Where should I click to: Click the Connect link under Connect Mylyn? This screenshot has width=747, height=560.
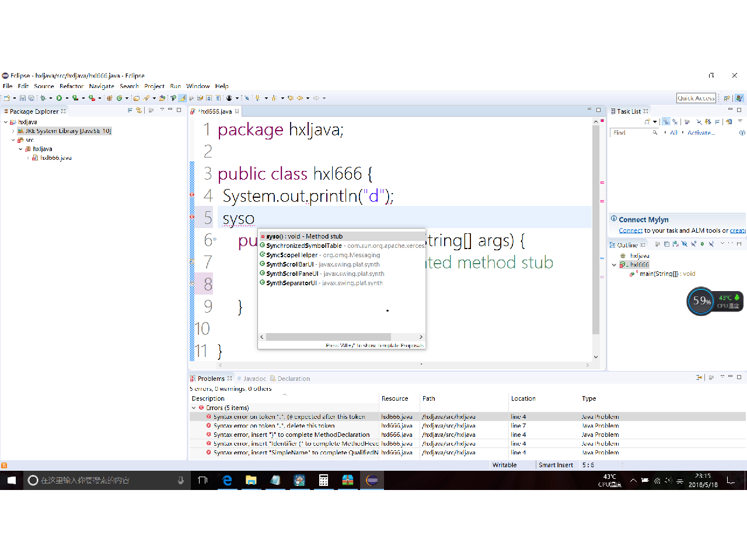click(x=630, y=230)
